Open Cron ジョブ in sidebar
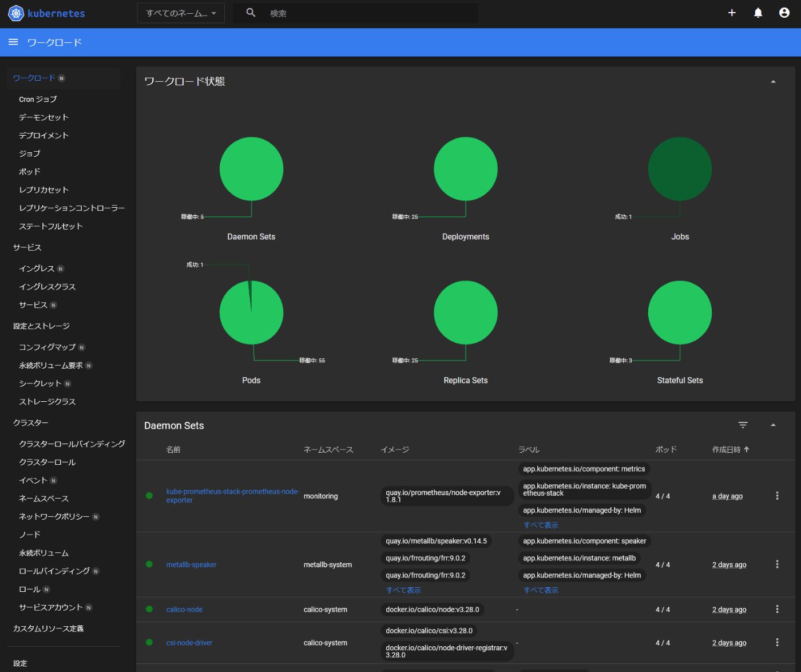This screenshot has width=801, height=672. coord(38,99)
